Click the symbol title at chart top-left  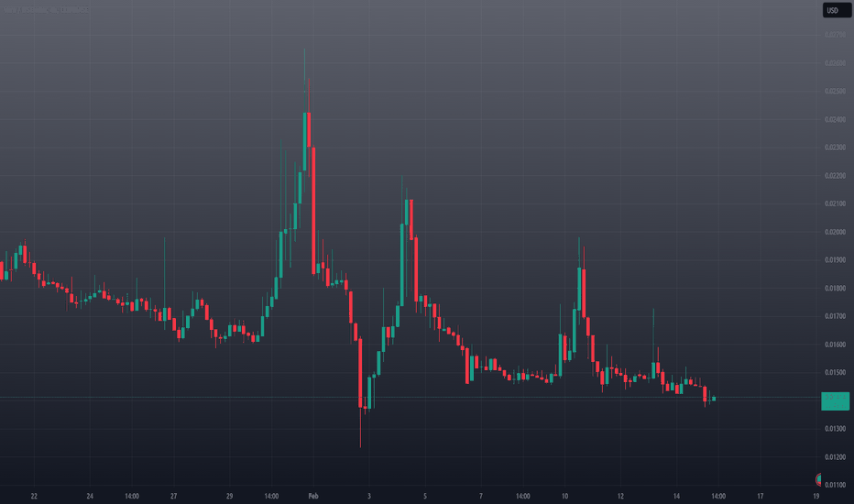pos(46,10)
